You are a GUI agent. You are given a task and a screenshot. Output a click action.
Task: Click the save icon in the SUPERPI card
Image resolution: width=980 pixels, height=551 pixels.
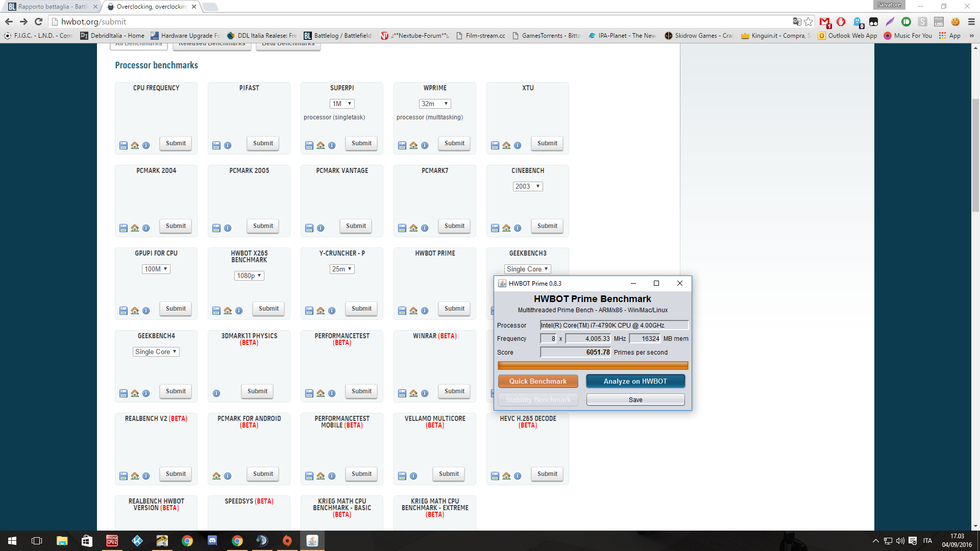click(309, 145)
